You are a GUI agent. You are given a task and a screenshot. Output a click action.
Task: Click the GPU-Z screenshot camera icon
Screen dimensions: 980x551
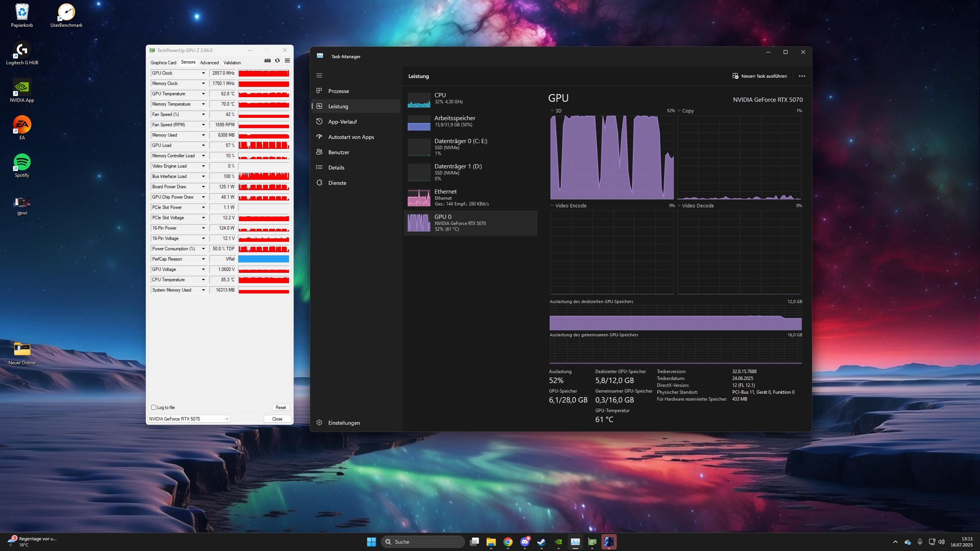tap(267, 60)
